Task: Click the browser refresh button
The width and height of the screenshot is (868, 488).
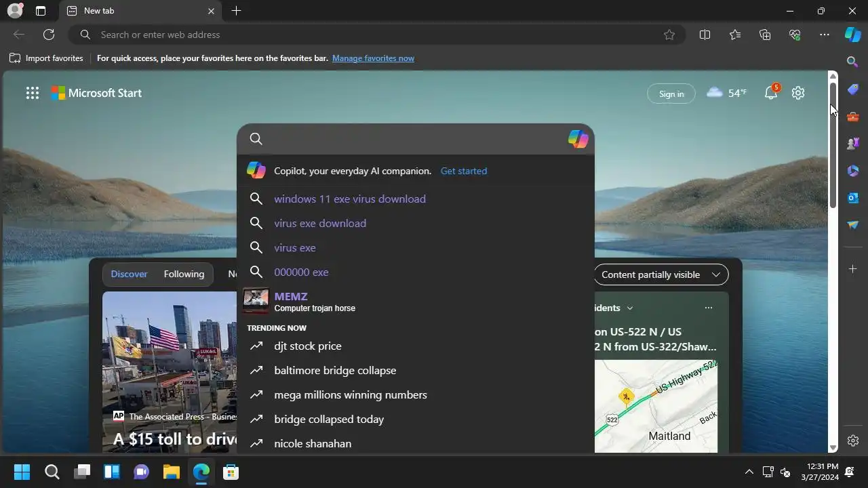Action: tap(49, 35)
